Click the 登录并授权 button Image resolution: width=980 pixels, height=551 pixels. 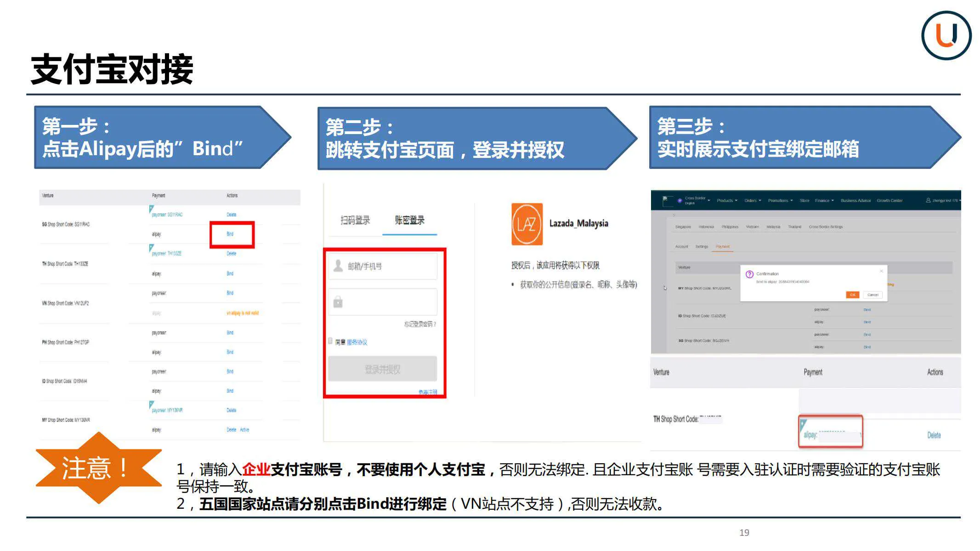pos(383,368)
